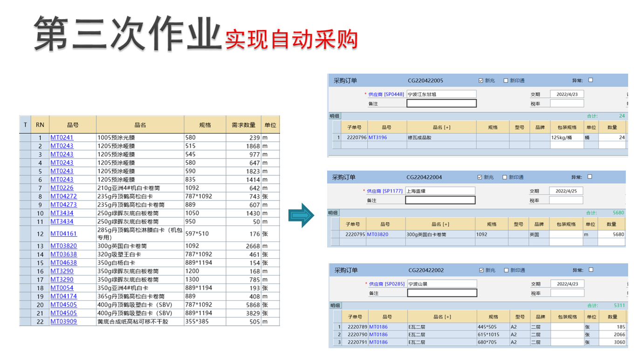Viewport: 637px width, 364px height.
Task: Expand 品名 [+] header in 上海盛耀 order
Action: point(440,224)
